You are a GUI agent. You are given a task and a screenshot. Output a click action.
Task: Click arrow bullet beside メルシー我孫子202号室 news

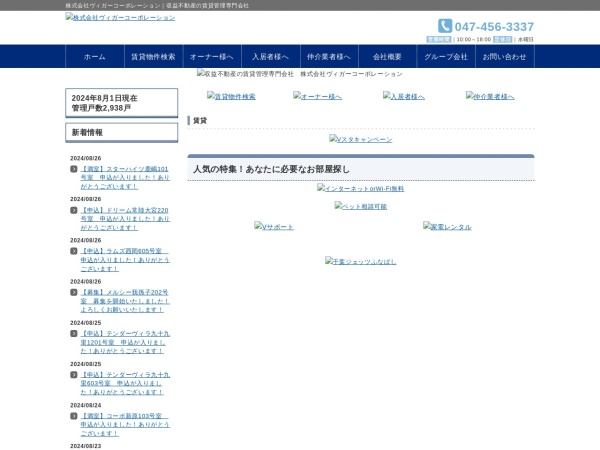point(74,292)
